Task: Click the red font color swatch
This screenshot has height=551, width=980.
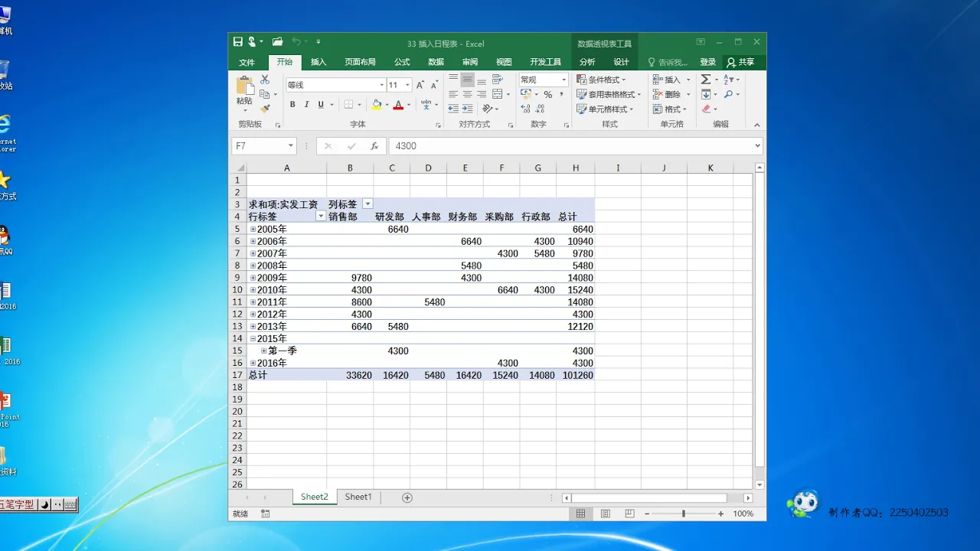Action: point(398,105)
